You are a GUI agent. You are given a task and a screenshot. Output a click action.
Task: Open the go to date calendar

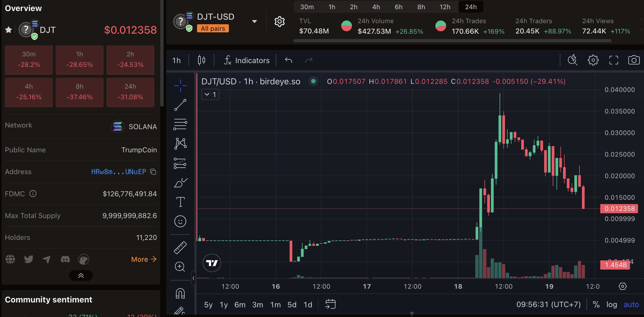[x=330, y=304]
